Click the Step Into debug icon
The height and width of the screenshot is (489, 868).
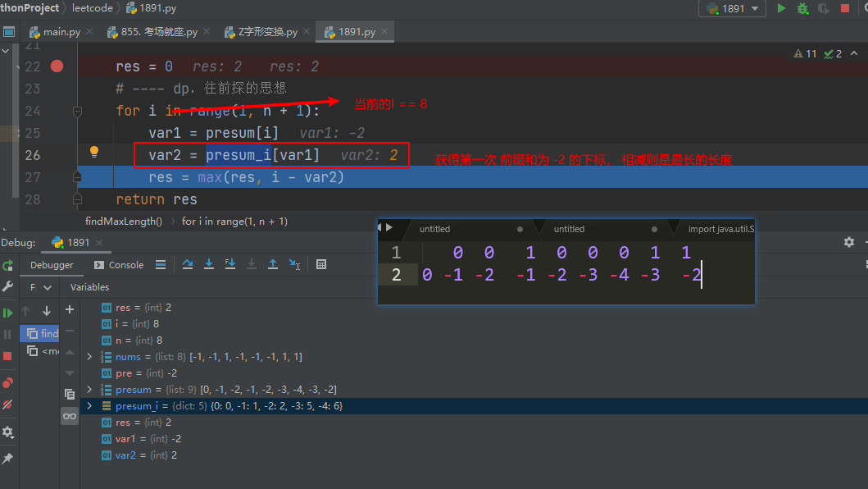coord(207,264)
